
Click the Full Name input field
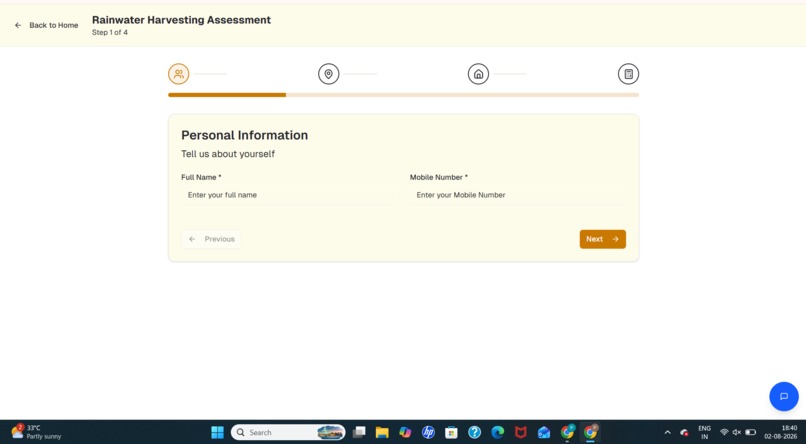[289, 195]
